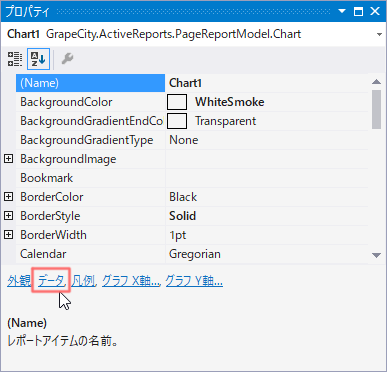Image resolution: width=387 pixels, height=372 pixels.
Task: Click the 1pt border width value
Action: 178,235
